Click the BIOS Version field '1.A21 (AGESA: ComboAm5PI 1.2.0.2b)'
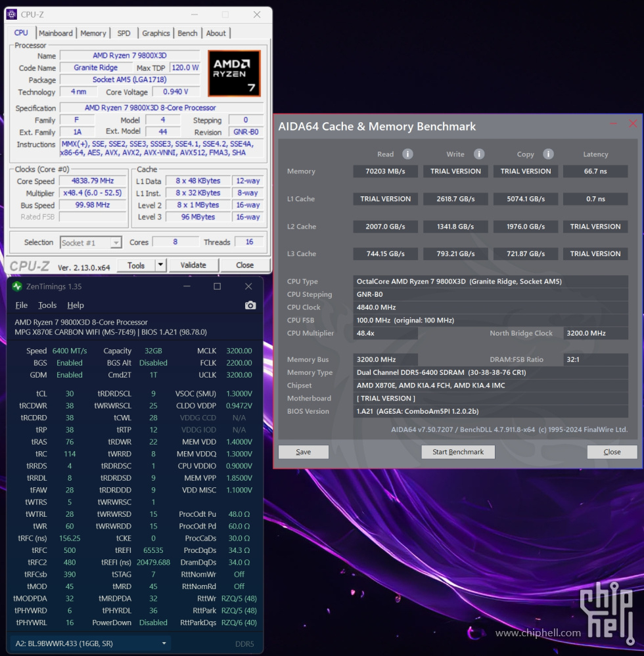The height and width of the screenshot is (656, 644). click(491, 411)
